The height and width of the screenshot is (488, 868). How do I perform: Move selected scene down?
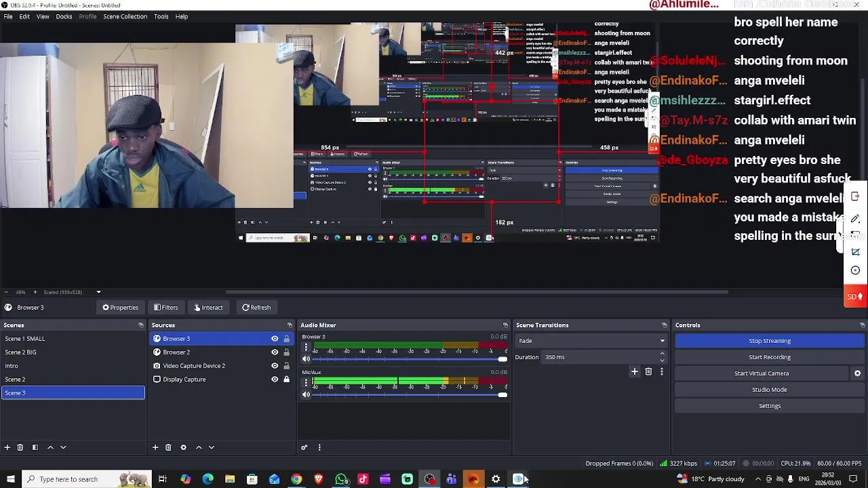click(x=63, y=447)
